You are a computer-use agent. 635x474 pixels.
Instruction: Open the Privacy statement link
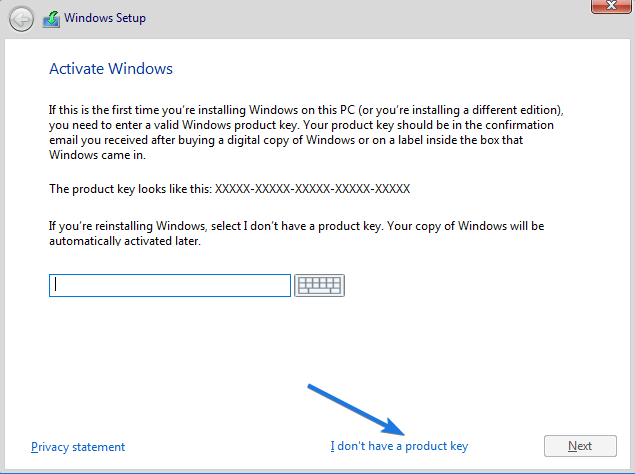78,447
